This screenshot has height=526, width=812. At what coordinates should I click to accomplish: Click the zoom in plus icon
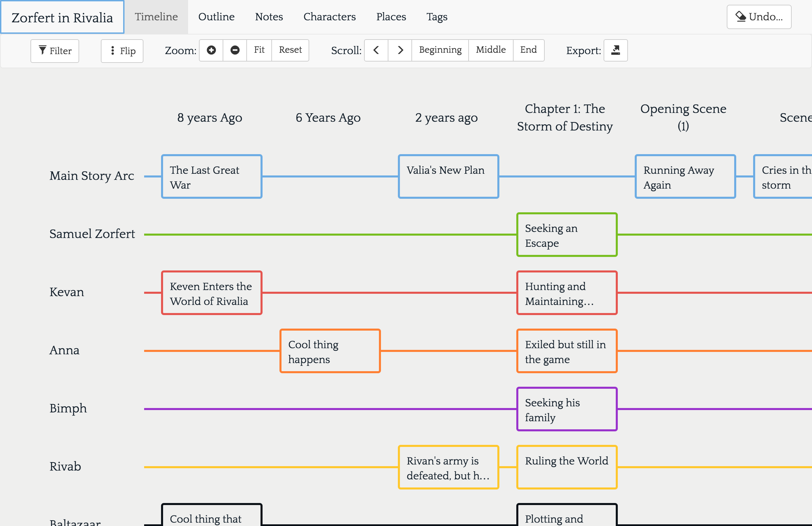[x=211, y=50]
